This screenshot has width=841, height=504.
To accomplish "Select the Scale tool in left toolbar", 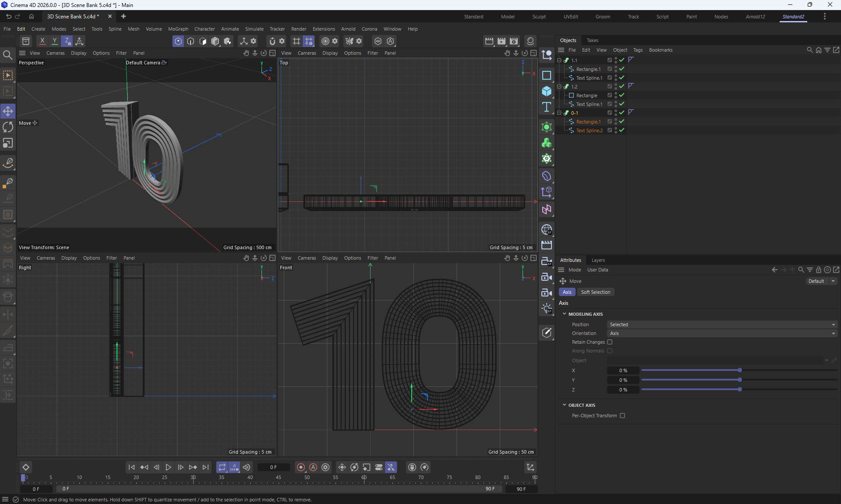I will click(8, 143).
